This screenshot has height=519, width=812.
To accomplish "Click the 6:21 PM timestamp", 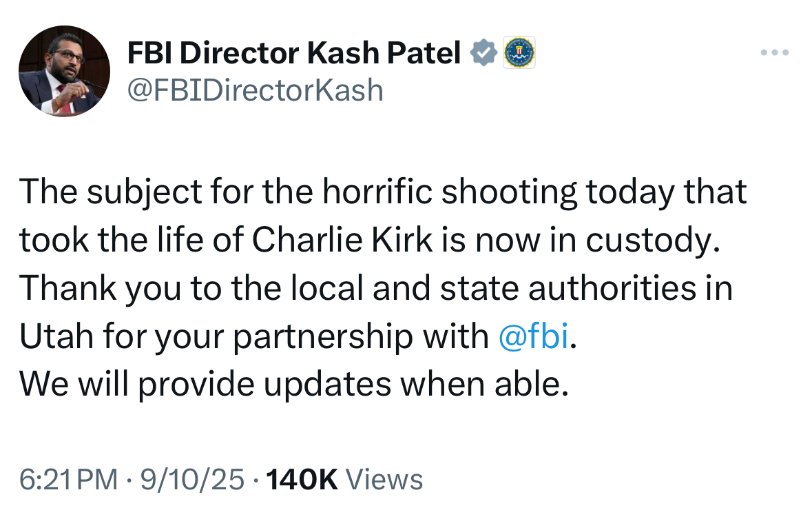I will coord(68,479).
